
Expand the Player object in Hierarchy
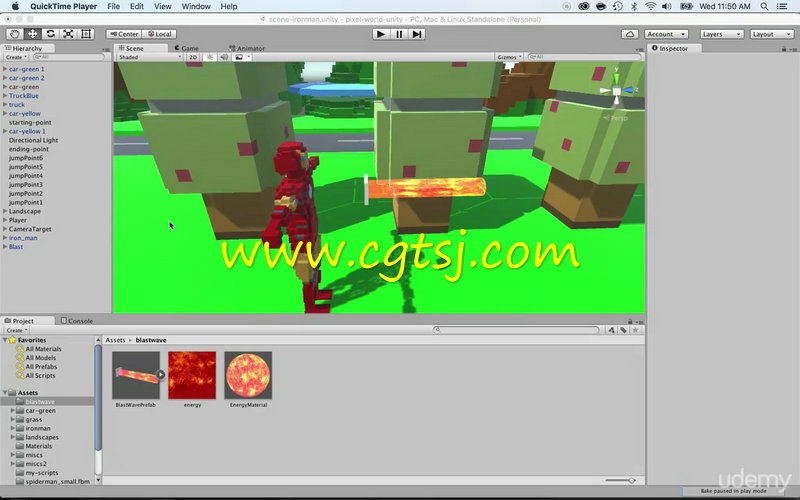pyautogui.click(x=5, y=220)
